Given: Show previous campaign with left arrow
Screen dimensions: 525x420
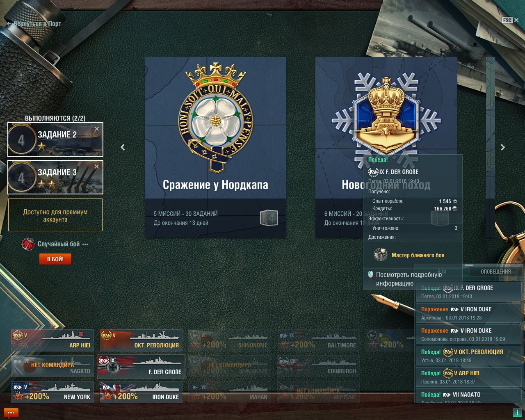Looking at the screenshot, I should pyautogui.click(x=123, y=147).
